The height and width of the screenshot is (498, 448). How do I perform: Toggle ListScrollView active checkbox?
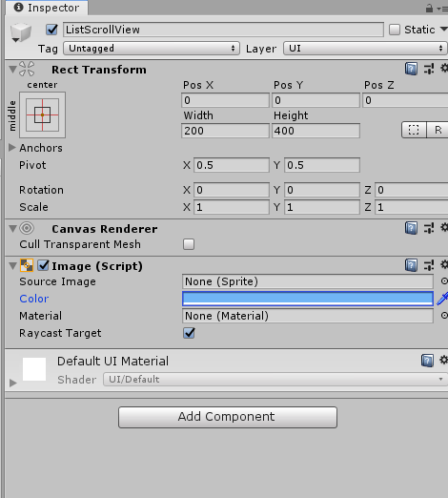pyautogui.click(x=51, y=30)
